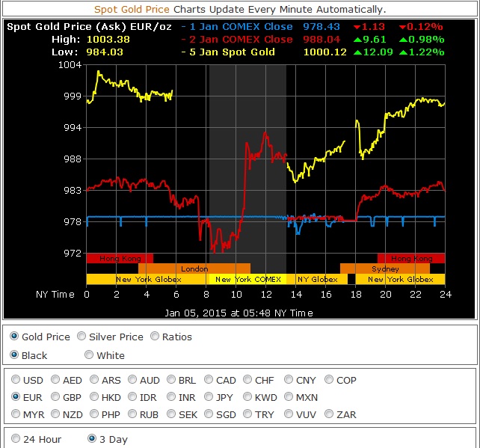The width and height of the screenshot is (480, 448).
Task: Click the London market session bar
Action: 194,269
